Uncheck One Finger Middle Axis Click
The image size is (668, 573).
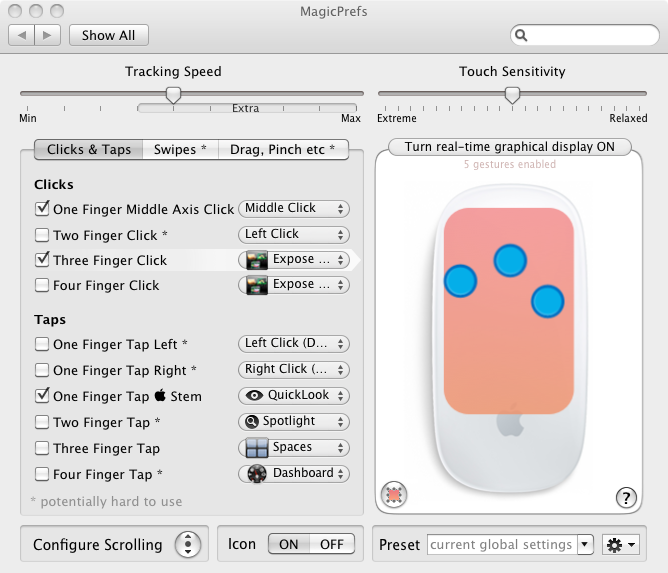42,209
